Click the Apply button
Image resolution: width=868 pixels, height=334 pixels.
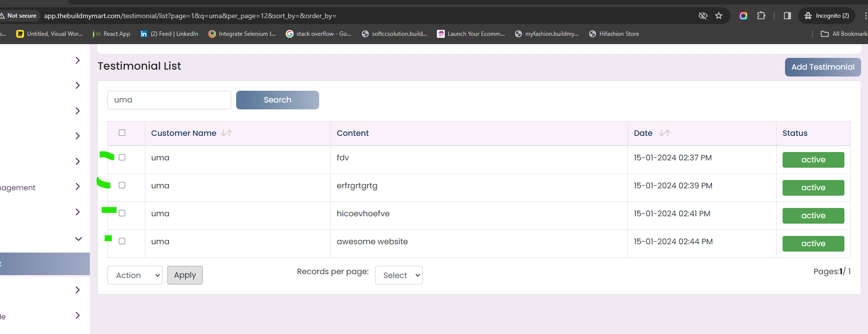pos(185,275)
